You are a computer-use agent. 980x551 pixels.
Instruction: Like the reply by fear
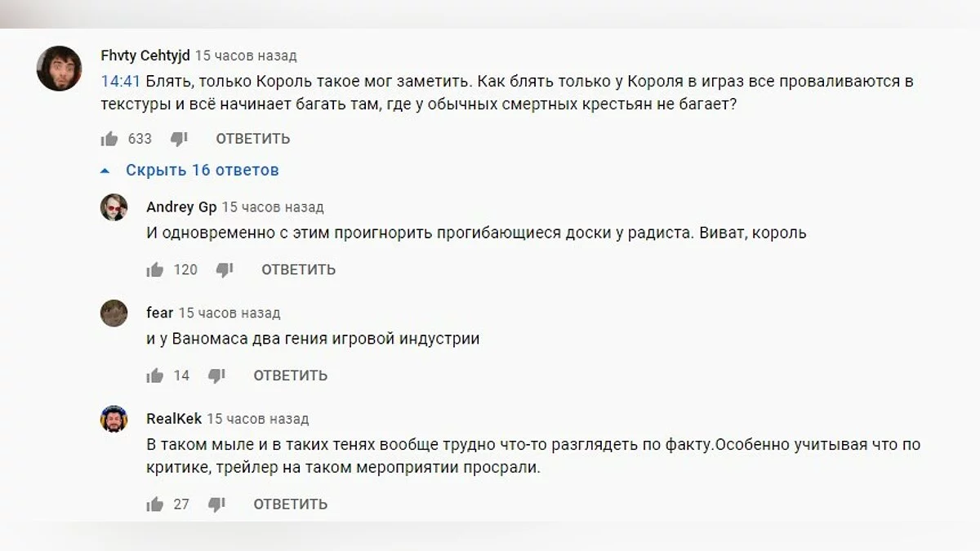[x=155, y=375]
